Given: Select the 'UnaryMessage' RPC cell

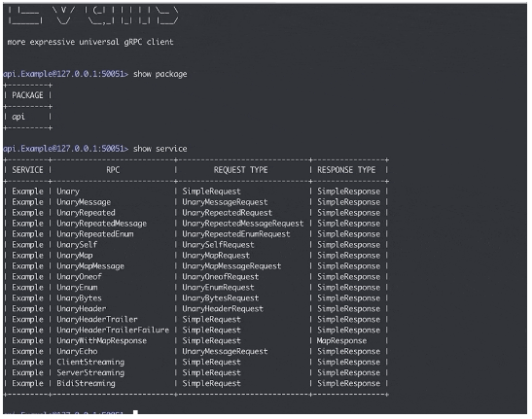Looking at the screenshot, I should (84, 202).
